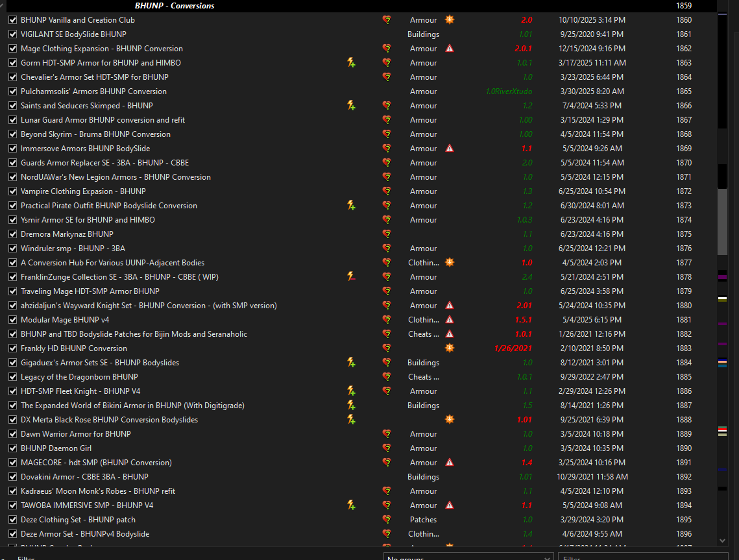
Task: Click the warning triangle on Mage Clothing Expansion row
Action: tap(450, 49)
